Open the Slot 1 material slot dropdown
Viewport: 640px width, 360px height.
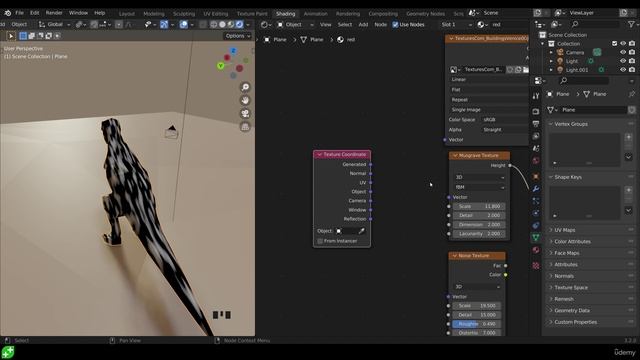[456, 24]
